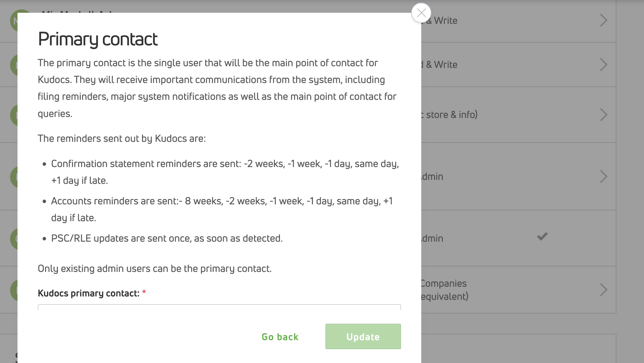Click the 'Primary contact' dialog heading

click(98, 39)
